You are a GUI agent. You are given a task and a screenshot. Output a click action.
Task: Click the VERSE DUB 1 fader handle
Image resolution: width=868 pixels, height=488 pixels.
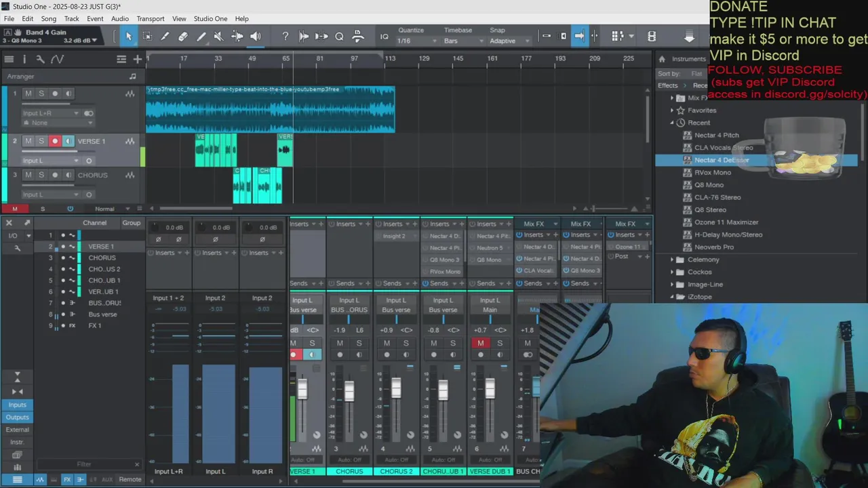click(490, 388)
